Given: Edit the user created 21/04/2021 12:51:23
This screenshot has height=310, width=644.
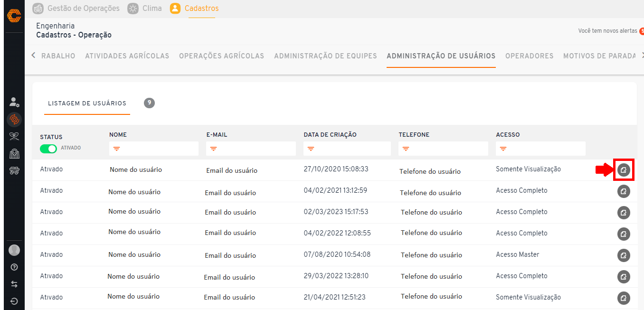Looking at the screenshot, I should pos(624,298).
